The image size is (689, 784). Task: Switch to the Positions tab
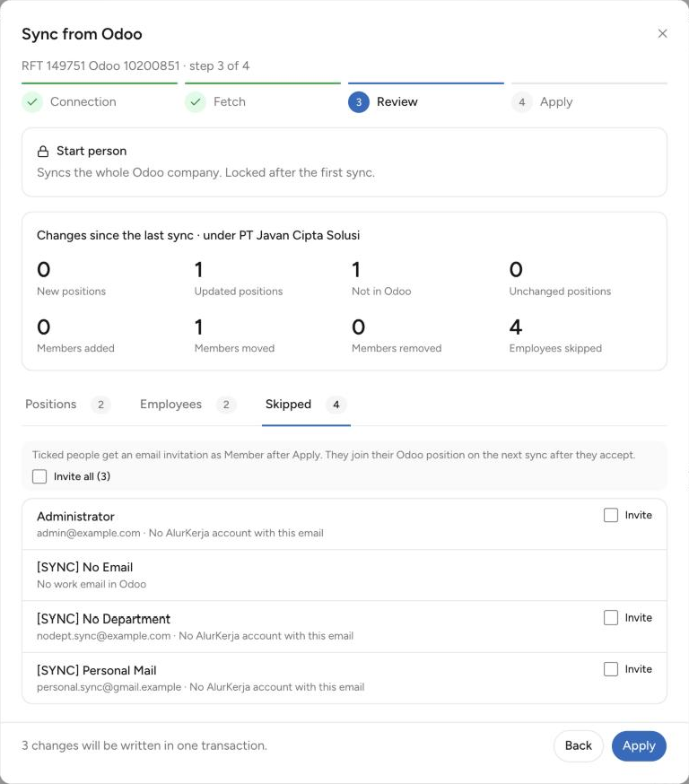(67, 404)
